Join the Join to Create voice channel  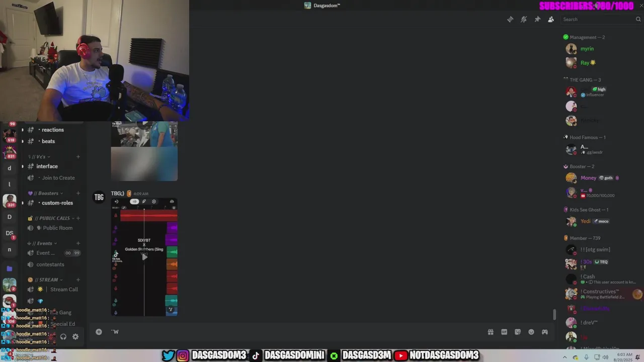point(58,178)
